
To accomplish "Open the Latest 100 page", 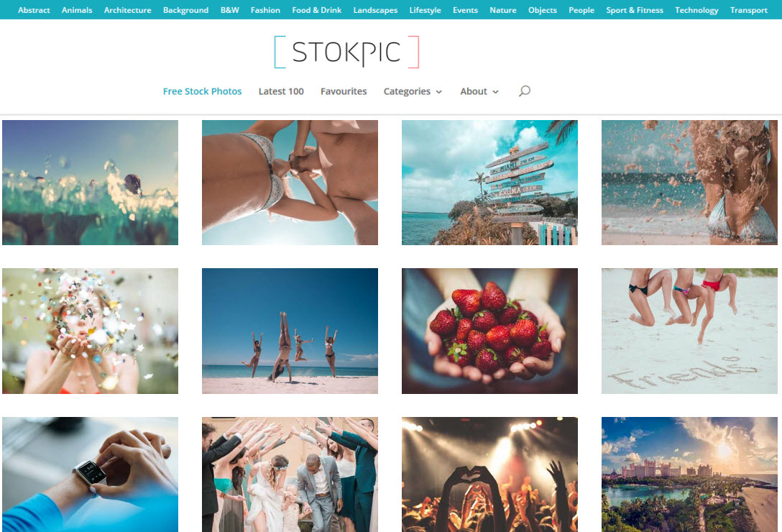I will coord(281,91).
